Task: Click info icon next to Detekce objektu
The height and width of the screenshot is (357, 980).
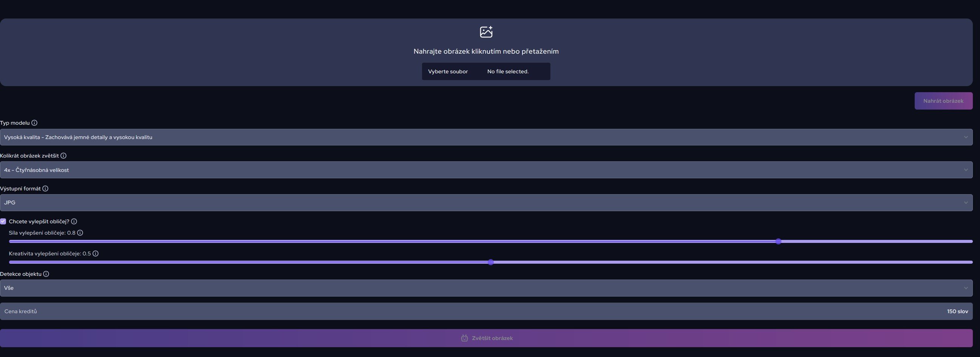Action: coord(46,274)
